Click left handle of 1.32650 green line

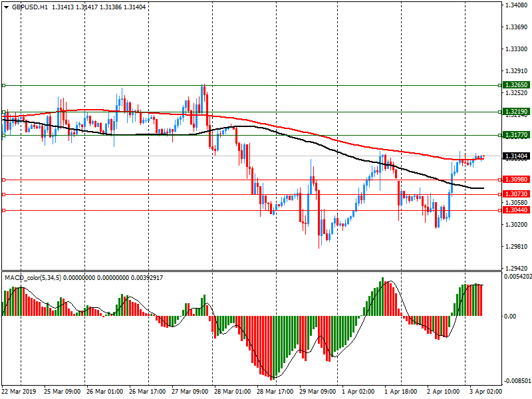pos(3,85)
